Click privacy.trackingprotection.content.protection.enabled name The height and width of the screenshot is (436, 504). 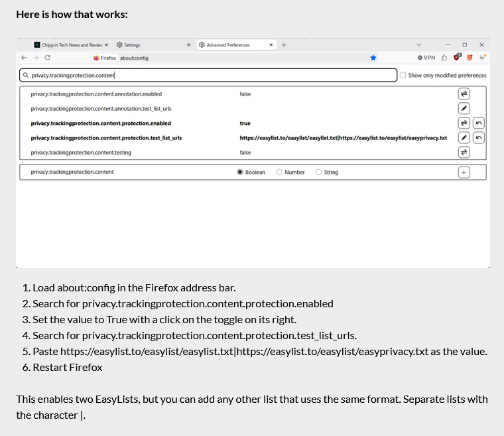click(x=101, y=123)
